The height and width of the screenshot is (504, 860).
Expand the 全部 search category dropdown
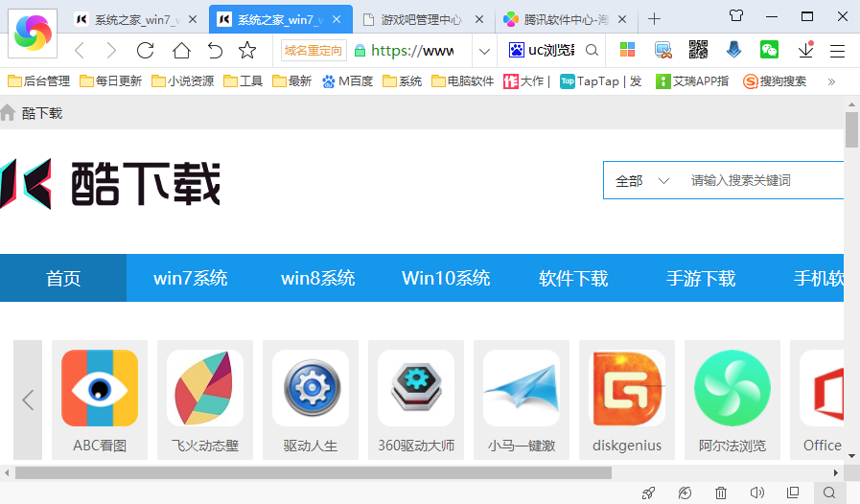(642, 180)
